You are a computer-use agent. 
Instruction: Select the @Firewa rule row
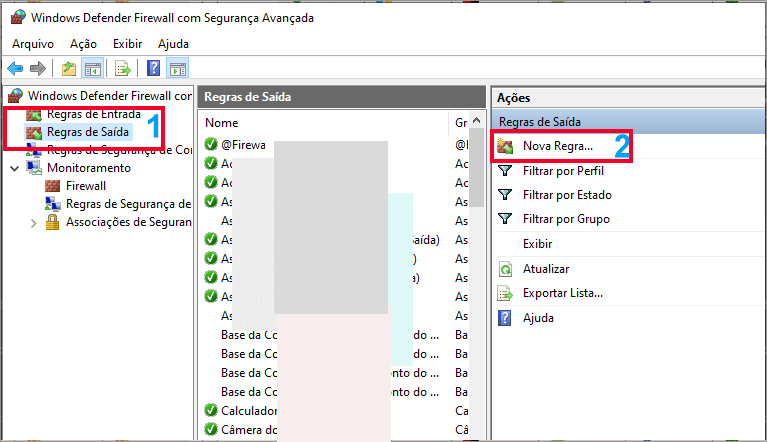[x=243, y=145]
